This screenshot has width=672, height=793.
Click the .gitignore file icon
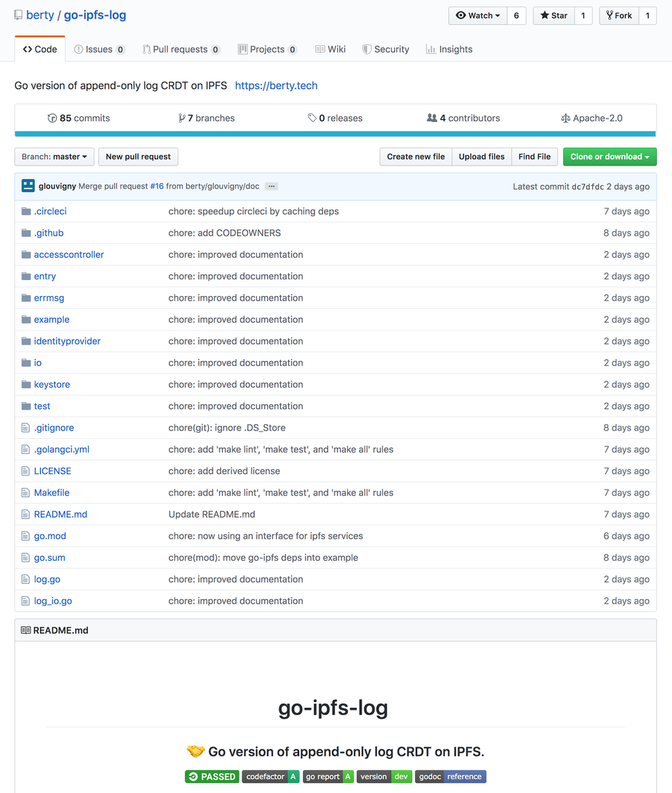tap(26, 428)
